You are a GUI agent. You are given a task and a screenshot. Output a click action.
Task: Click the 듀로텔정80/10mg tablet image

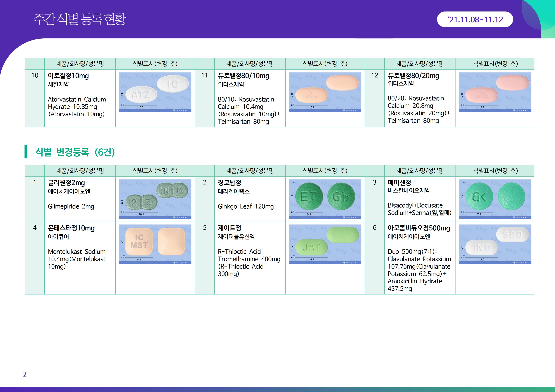coord(325,92)
